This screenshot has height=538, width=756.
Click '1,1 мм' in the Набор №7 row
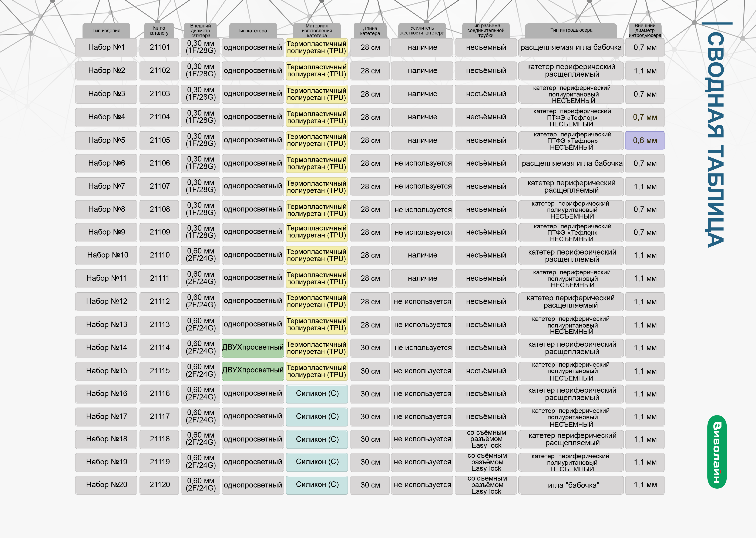(645, 186)
